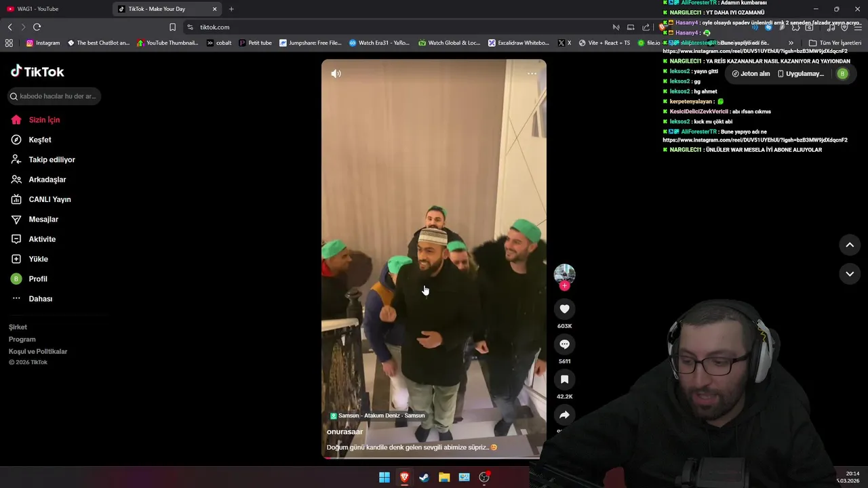This screenshot has height=488, width=868.
Task: Click the Jeton alın button
Action: (x=751, y=74)
